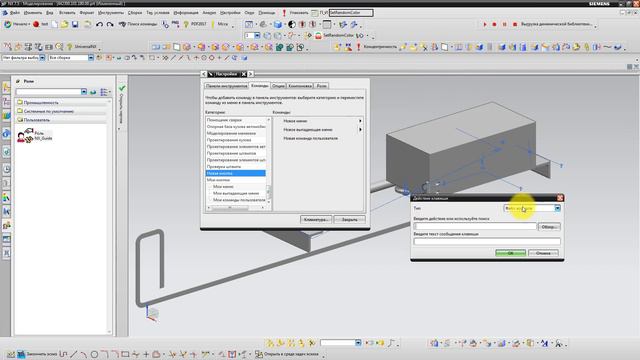
Task: Click the Undo arrow icon
Action: (x=99, y=24)
